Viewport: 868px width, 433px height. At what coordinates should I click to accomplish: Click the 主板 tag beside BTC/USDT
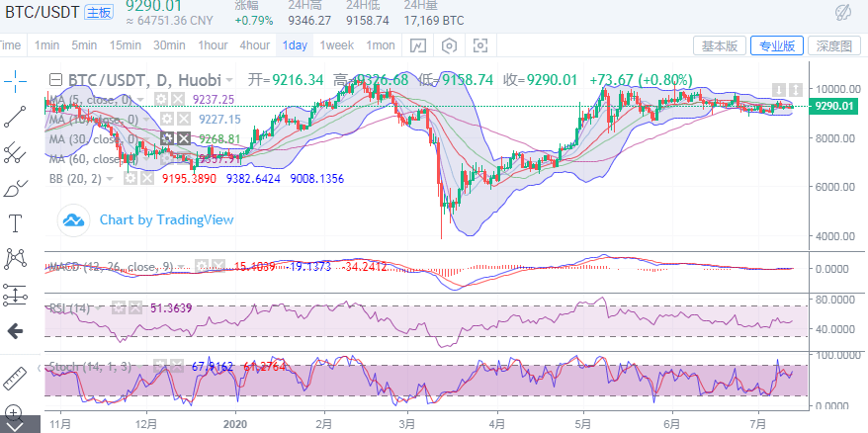click(99, 12)
